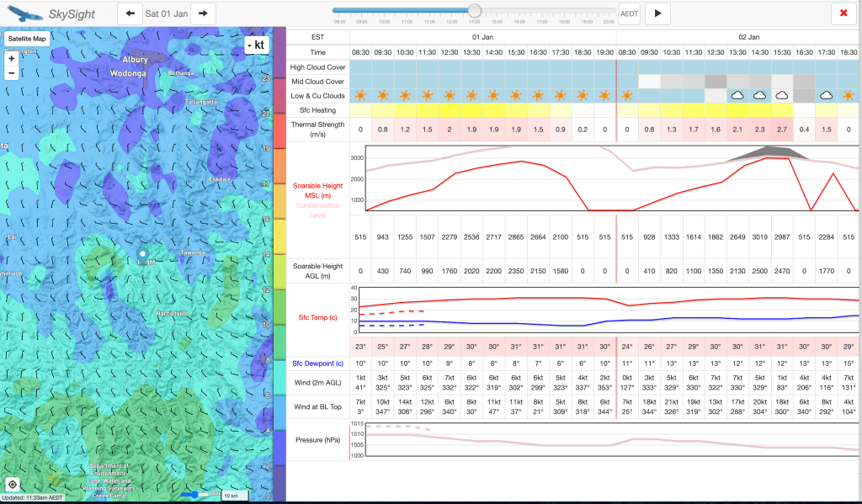The width and height of the screenshot is (862, 504).
Task: Play the forecast animation
Action: pos(657,13)
